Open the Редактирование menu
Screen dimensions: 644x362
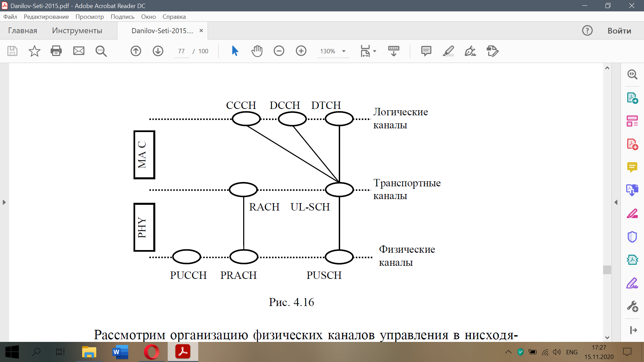coord(46,17)
